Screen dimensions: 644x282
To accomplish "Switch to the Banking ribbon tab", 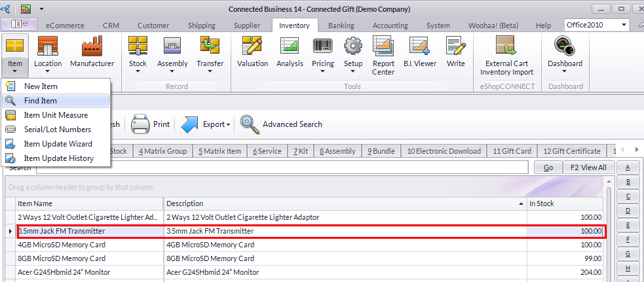I will [341, 25].
